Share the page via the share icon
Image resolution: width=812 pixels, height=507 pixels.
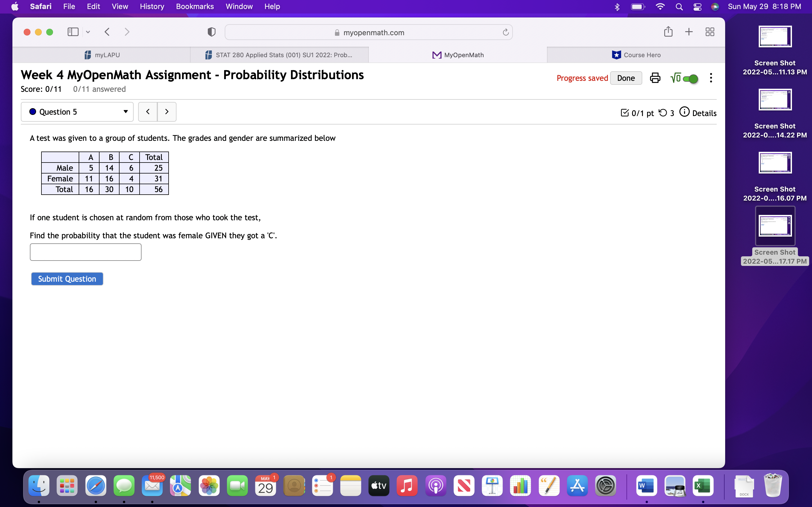tap(668, 32)
